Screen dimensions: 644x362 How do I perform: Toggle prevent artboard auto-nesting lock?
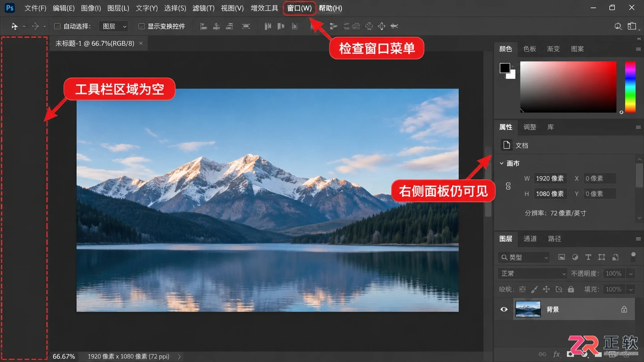point(559,289)
